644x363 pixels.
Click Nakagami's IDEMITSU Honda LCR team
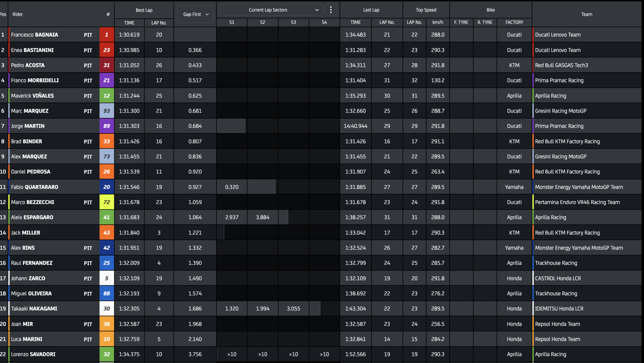[x=559, y=309]
